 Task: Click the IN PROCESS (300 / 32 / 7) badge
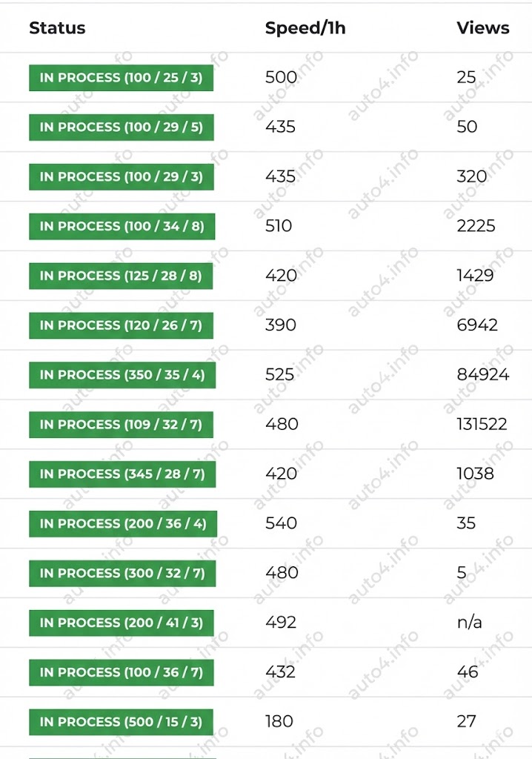point(122,573)
